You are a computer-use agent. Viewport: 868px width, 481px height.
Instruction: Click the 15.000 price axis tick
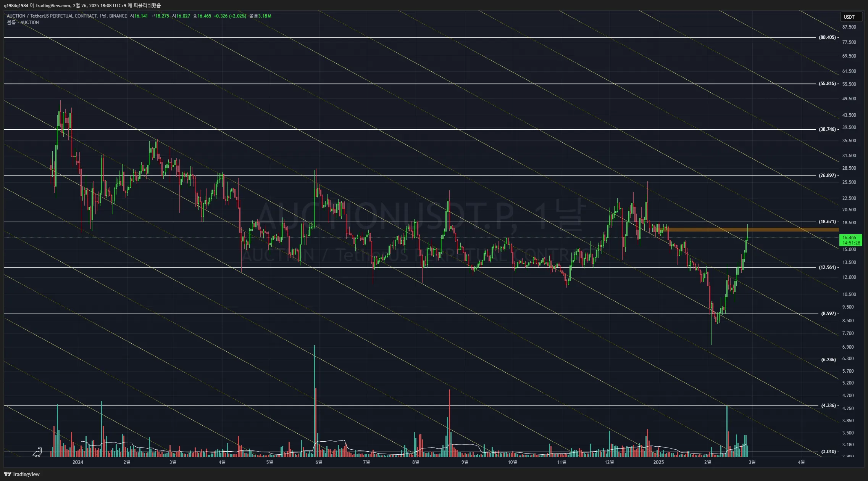(x=849, y=249)
